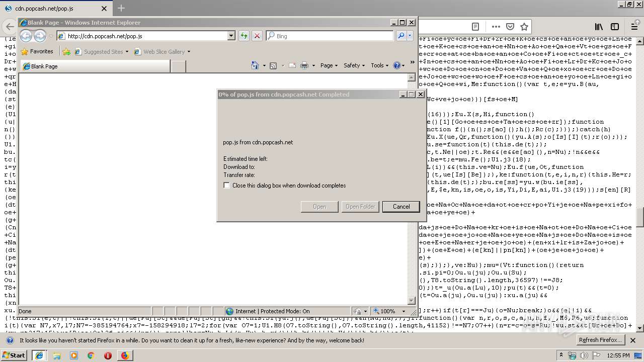
Task: Click the taskbar clock 12:55 PM
Action: (x=618, y=355)
